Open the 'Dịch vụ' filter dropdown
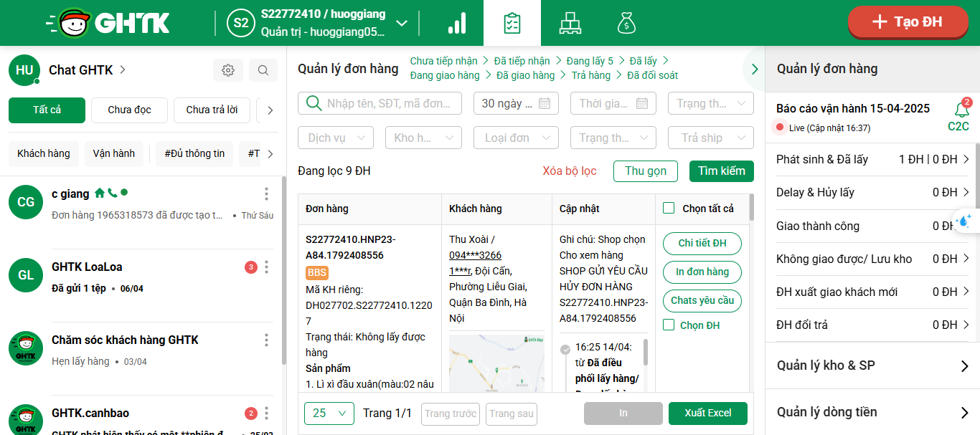The height and width of the screenshot is (435, 980). [x=335, y=138]
